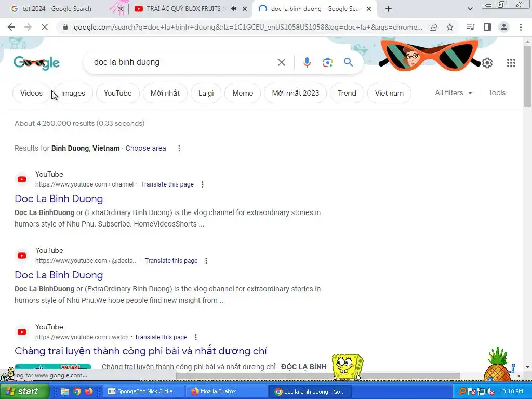Screen dimensions: 532x399
Task: Open a new browser tab
Action: [x=389, y=9]
